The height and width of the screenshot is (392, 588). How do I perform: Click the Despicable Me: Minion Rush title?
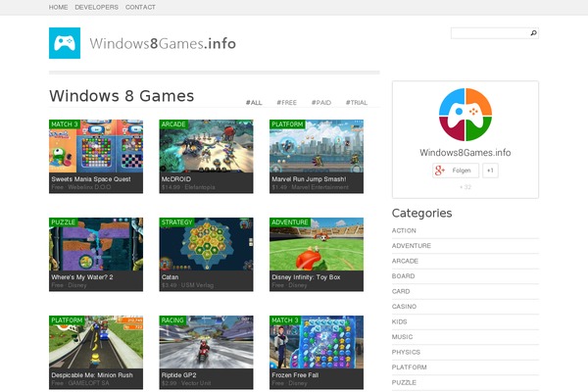pyautogui.click(x=92, y=375)
